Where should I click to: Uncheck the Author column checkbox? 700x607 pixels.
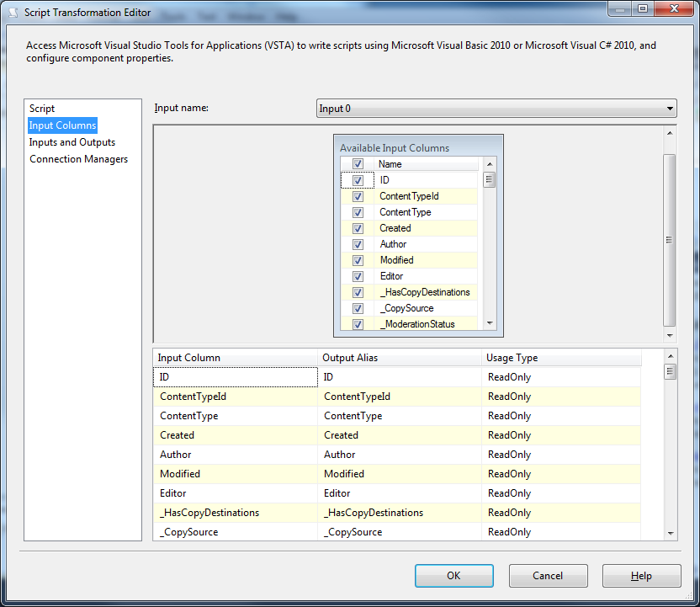(358, 244)
